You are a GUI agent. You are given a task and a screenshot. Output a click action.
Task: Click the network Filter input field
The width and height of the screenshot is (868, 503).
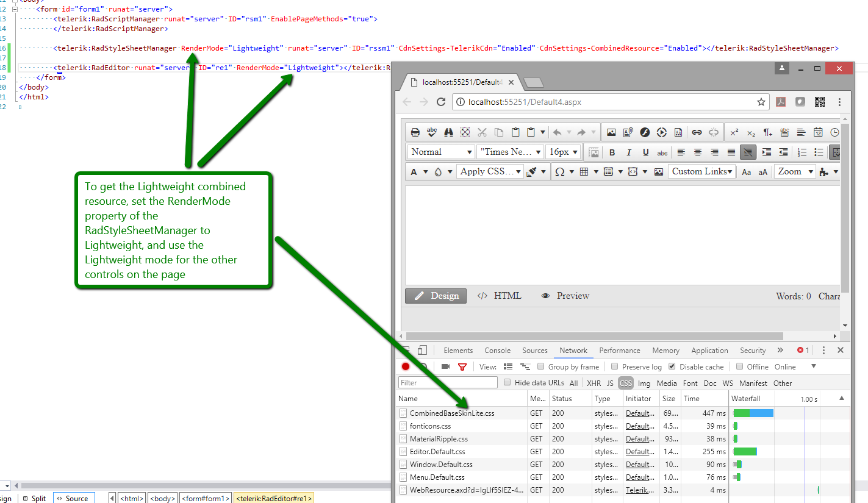click(448, 382)
